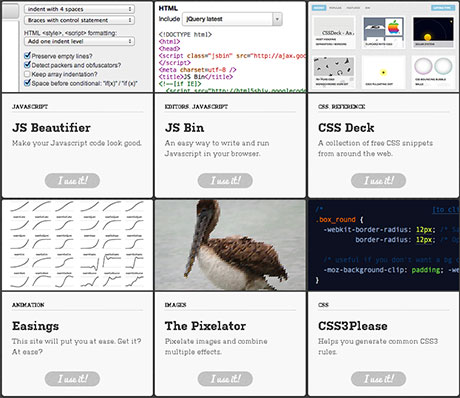Screen dimensions: 460x398
Task: Open the CSS3Please title link
Action: click(x=353, y=326)
